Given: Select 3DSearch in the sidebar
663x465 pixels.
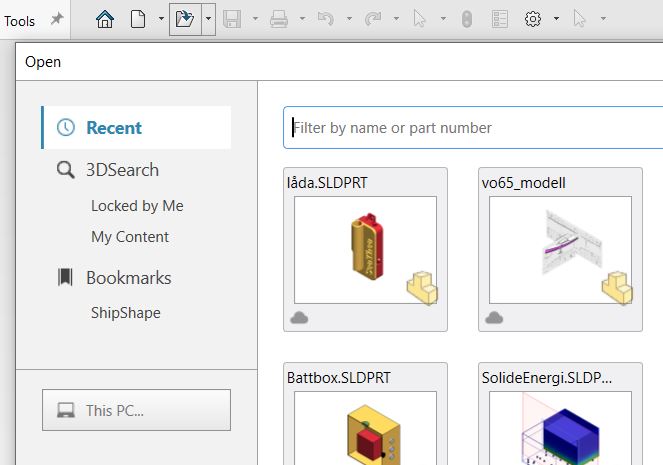Looking at the screenshot, I should 122,170.
